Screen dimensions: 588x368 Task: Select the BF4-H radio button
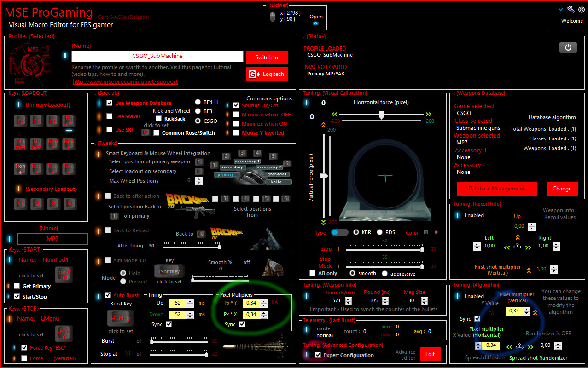click(198, 102)
